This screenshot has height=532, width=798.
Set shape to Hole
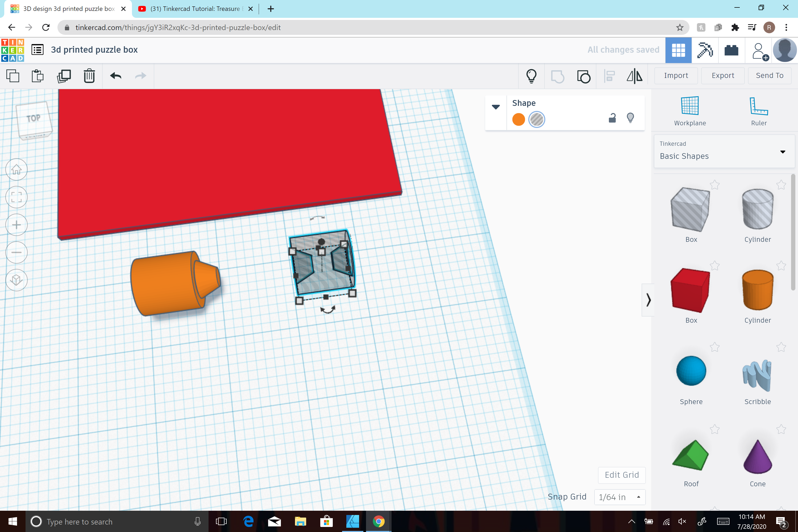click(537, 119)
